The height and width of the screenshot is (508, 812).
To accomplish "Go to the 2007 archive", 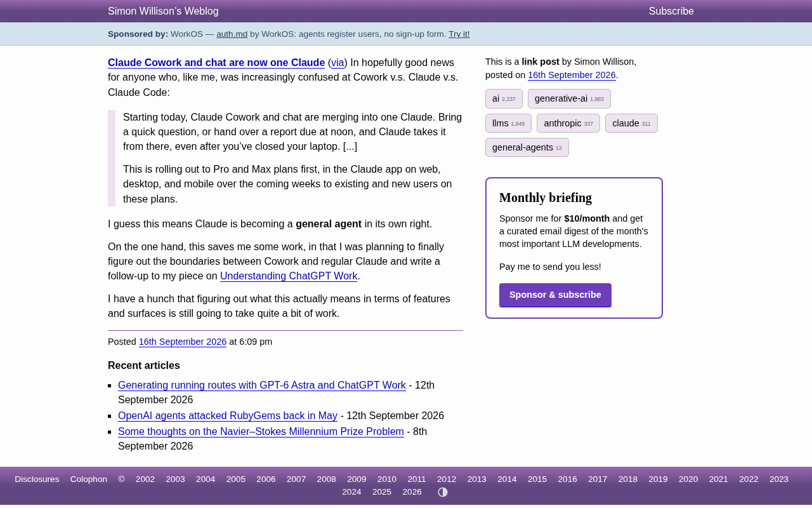I will coord(296,479).
